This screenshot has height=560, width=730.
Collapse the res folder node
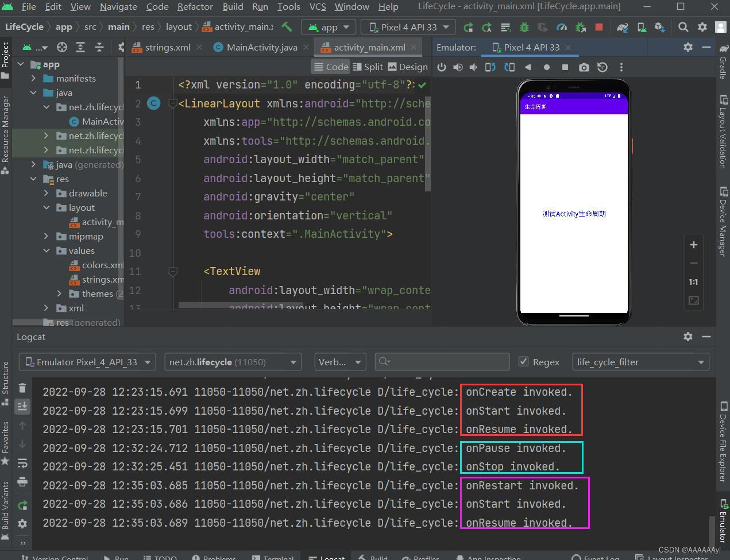tap(33, 179)
